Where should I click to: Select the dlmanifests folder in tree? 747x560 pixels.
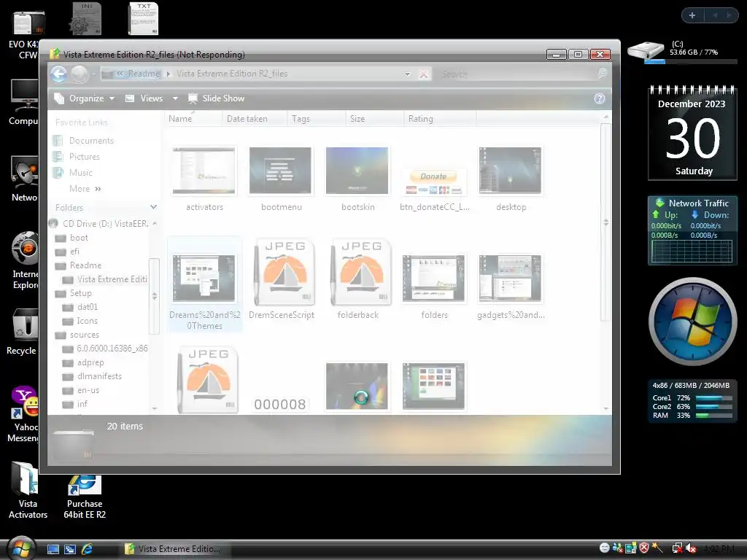92,376
